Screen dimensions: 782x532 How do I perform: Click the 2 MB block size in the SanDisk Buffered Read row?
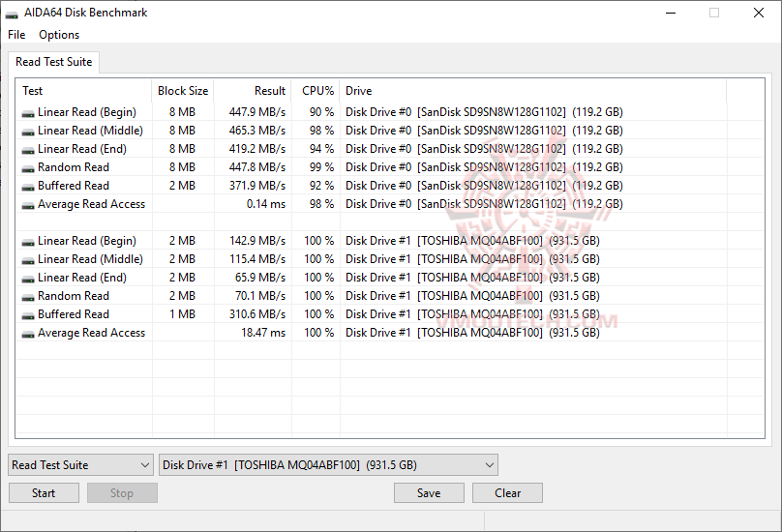click(x=183, y=186)
